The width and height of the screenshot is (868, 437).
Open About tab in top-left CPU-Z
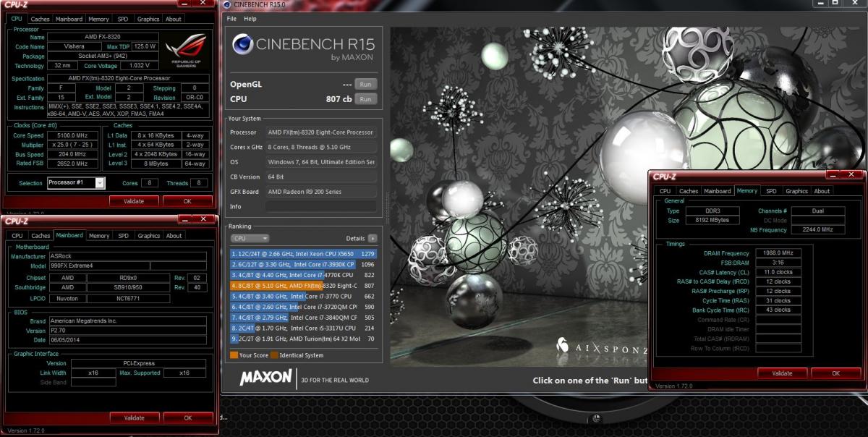(x=174, y=20)
